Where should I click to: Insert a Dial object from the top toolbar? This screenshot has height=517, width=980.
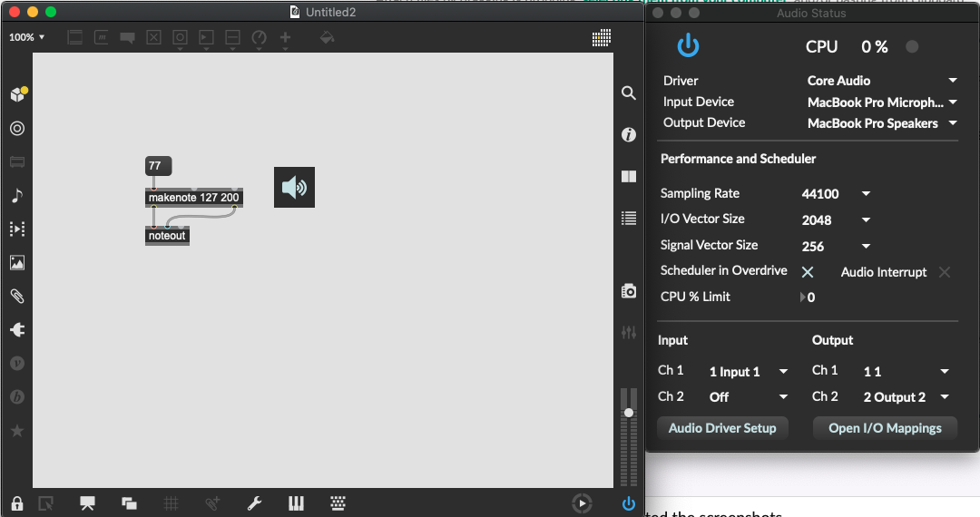(x=259, y=37)
